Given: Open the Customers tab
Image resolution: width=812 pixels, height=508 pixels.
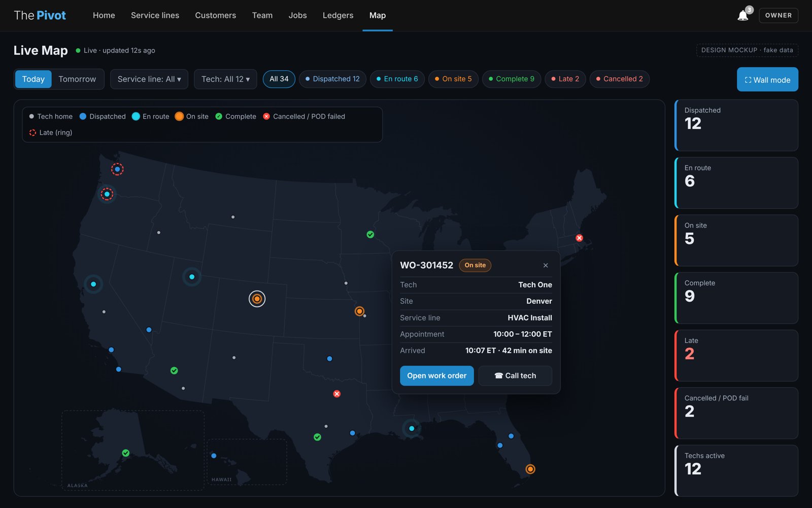Looking at the screenshot, I should (x=216, y=15).
